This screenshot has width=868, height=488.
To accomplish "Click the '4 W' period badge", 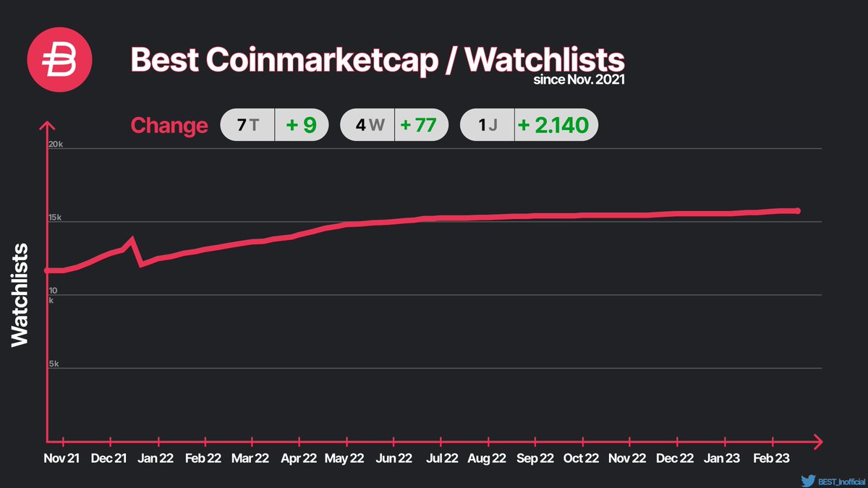I will point(367,126).
